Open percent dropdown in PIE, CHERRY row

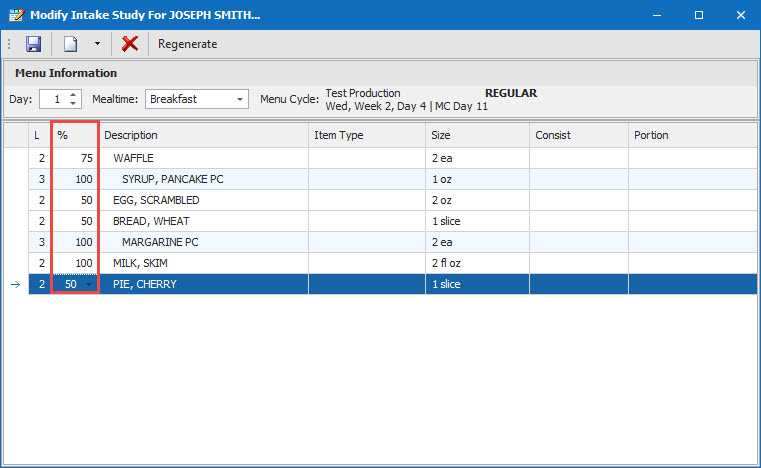pos(89,284)
